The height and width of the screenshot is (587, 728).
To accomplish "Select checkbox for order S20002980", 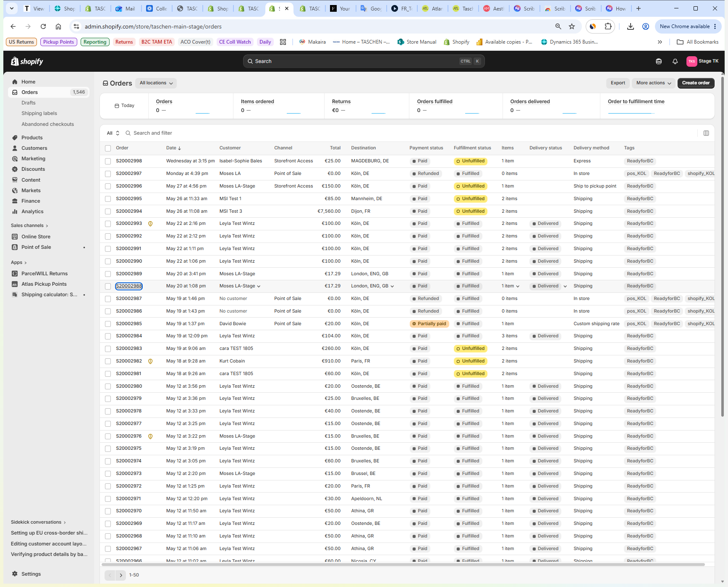I will tap(108, 386).
